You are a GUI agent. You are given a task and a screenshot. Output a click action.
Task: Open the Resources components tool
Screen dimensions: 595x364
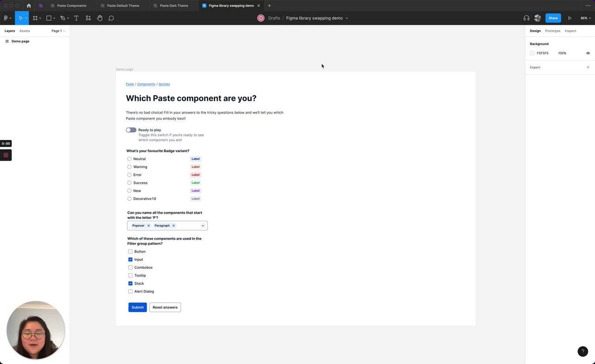click(x=88, y=18)
